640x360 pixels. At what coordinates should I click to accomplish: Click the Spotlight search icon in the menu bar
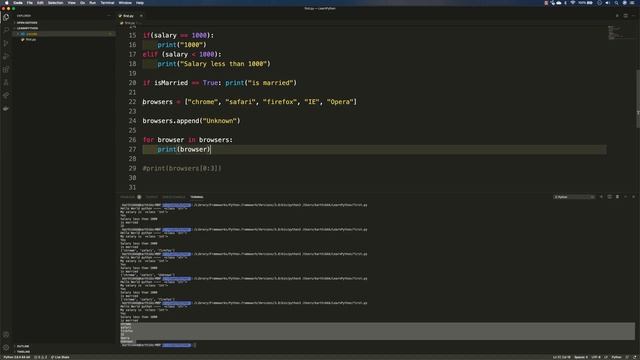(x=616, y=3)
